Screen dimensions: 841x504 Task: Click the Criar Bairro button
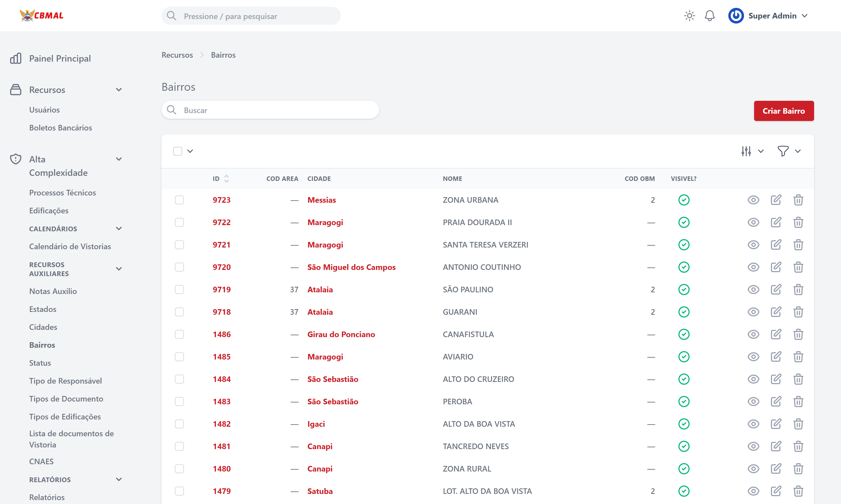[x=783, y=111]
